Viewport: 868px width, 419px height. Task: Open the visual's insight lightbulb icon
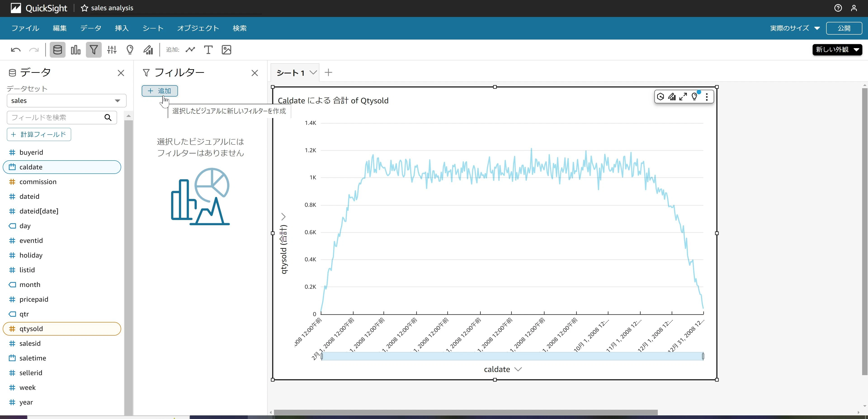(695, 97)
